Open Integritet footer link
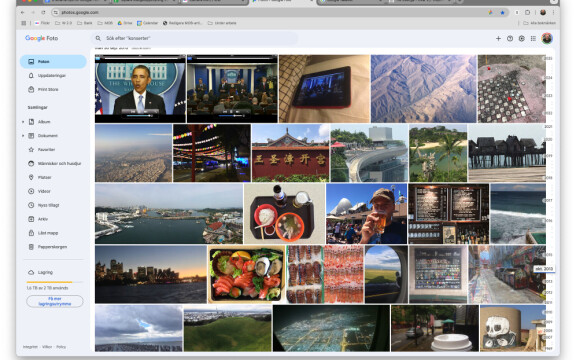Screen dimensions: 576x360 pyautogui.click(x=30, y=347)
